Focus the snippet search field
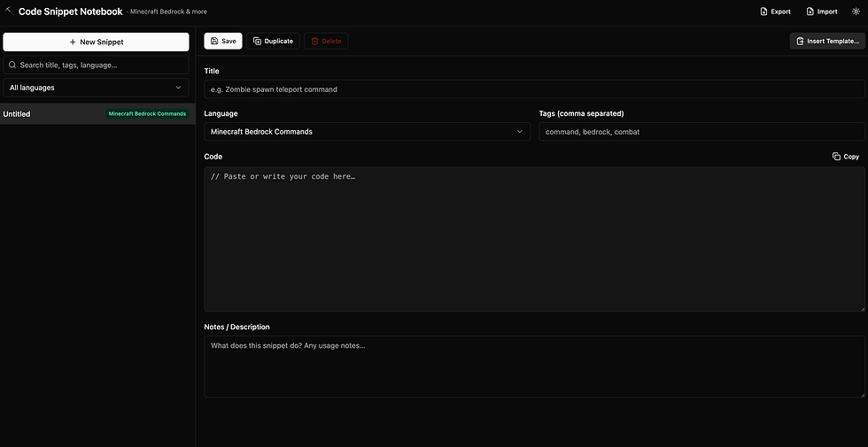 click(96, 65)
